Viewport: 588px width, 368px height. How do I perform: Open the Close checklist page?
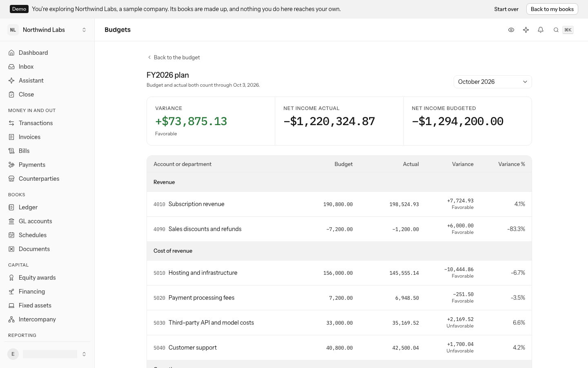click(47, 94)
